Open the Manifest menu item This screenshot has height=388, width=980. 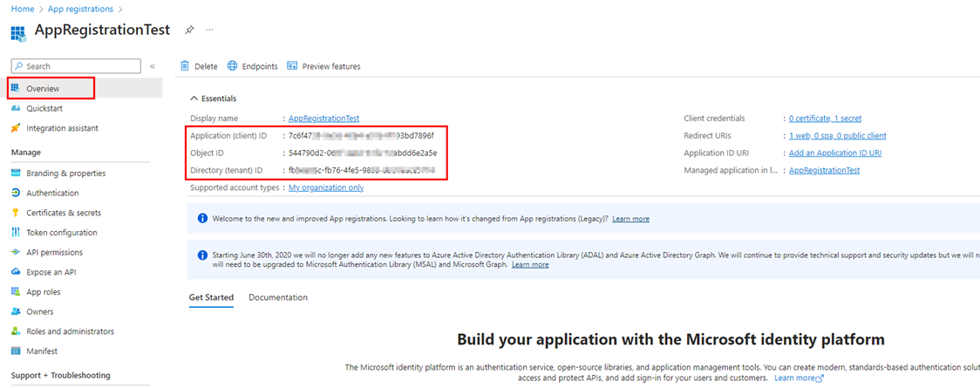coord(42,351)
